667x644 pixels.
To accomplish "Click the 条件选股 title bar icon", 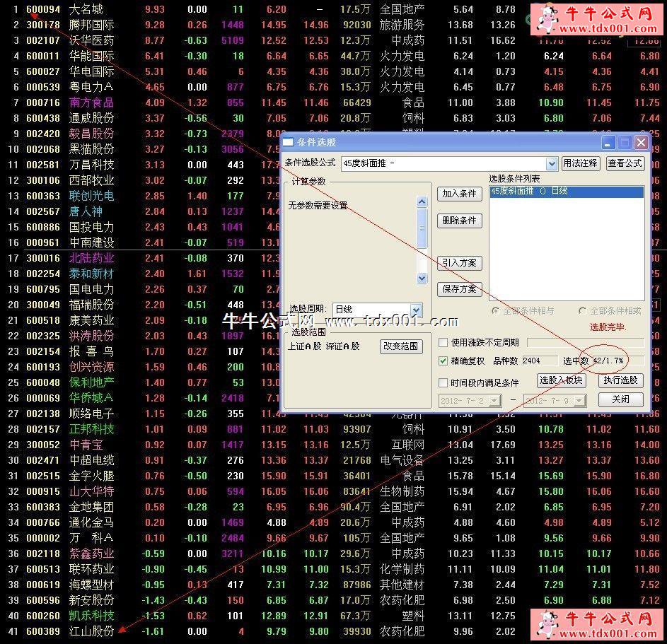I will [x=289, y=142].
